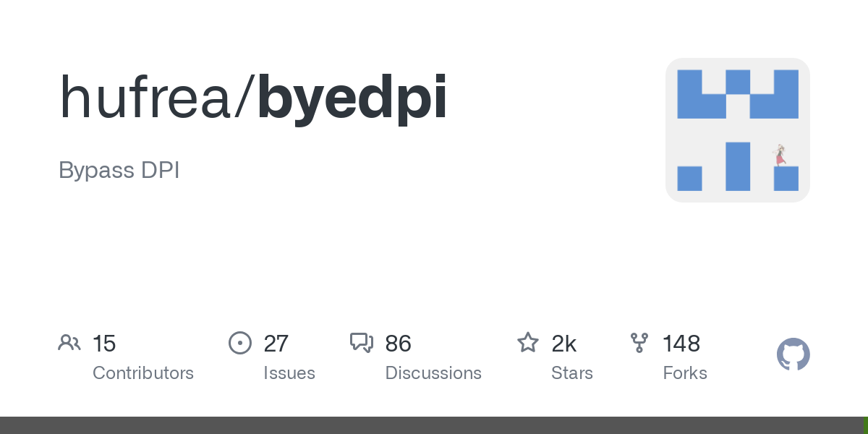Viewport: 868px width, 434px height.
Task: Open the Issues label
Action: (x=289, y=373)
